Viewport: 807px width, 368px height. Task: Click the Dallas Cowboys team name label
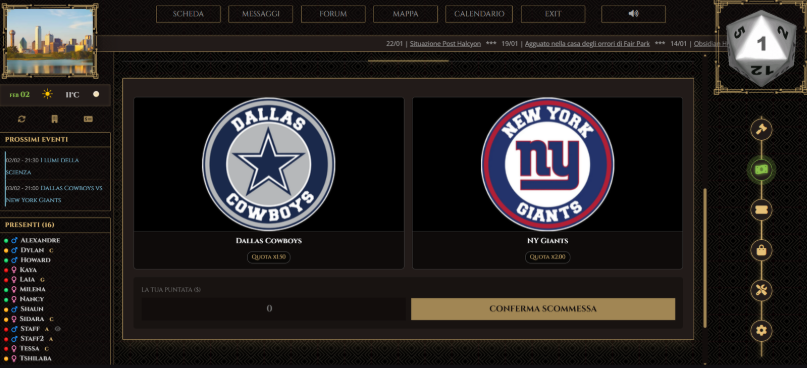[269, 241]
